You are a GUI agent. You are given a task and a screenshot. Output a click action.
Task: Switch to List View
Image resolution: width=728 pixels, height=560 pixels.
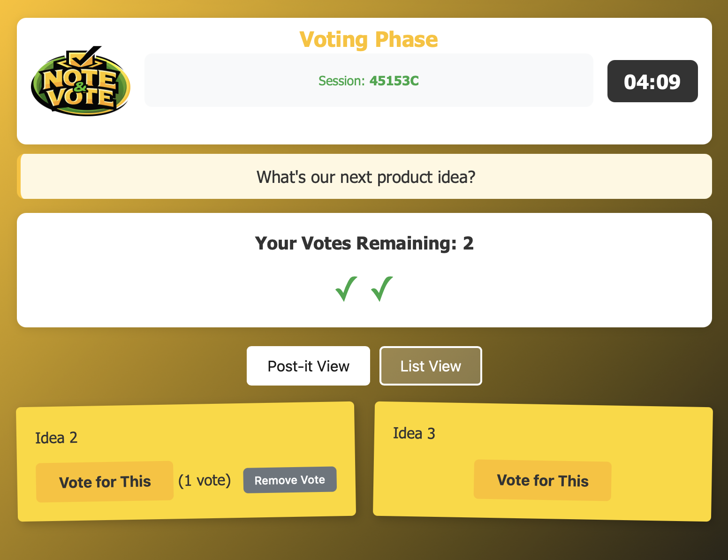[430, 366]
